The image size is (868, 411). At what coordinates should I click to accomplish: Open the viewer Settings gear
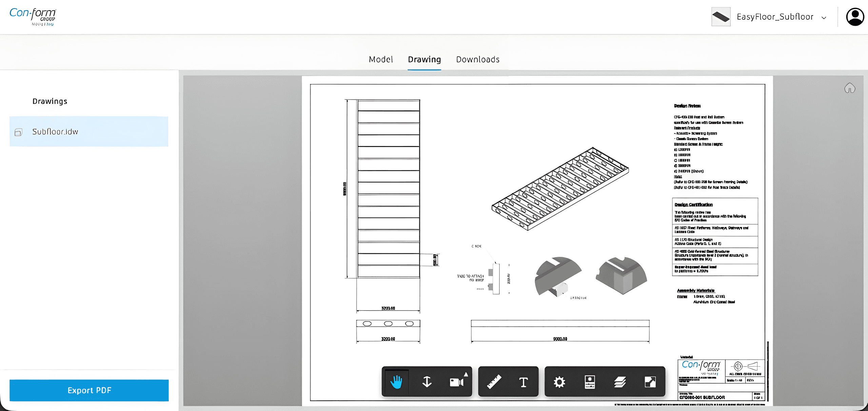559,382
